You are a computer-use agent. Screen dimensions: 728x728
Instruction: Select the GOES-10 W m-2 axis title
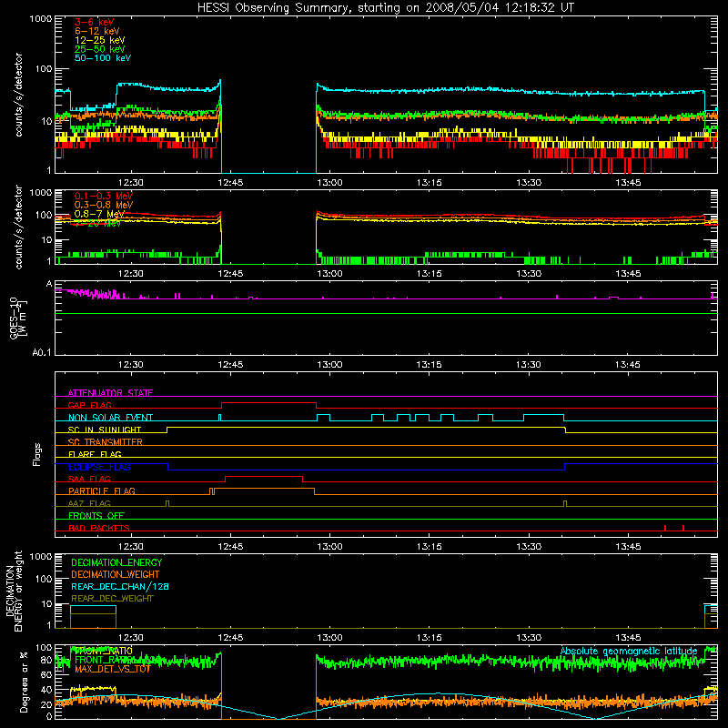(x=18, y=318)
